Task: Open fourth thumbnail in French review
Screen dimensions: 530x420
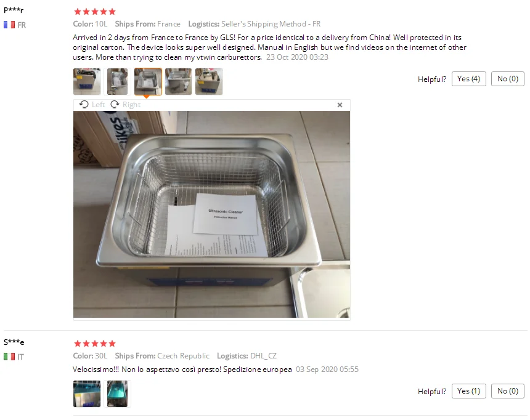Action: (179, 81)
